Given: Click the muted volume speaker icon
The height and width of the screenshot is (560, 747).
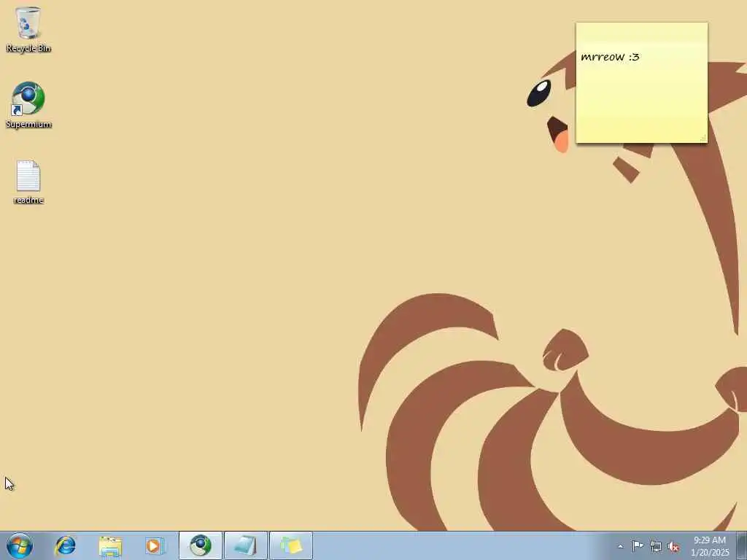Looking at the screenshot, I should pos(673,547).
